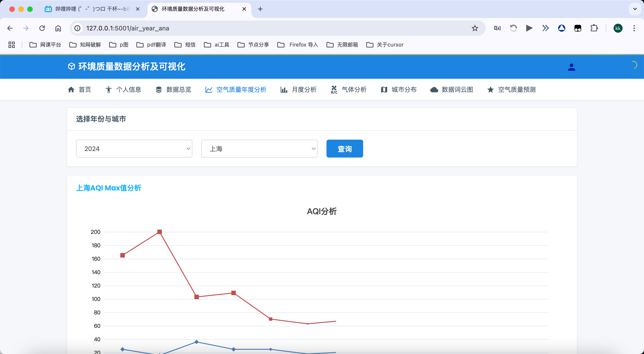Image resolution: width=644 pixels, height=354 pixels.
Task: Open the 上海 city dropdown
Action: click(x=259, y=149)
